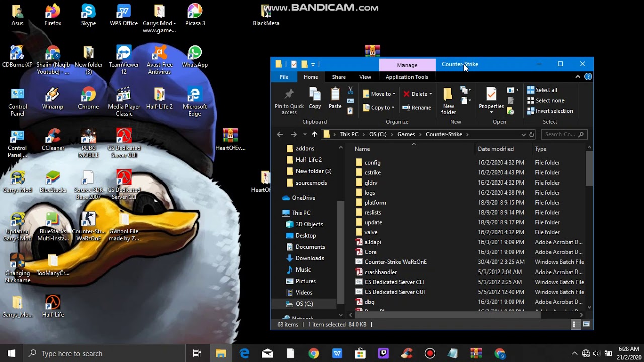
Task: Click the Up arrow navigation button
Action: (314, 134)
